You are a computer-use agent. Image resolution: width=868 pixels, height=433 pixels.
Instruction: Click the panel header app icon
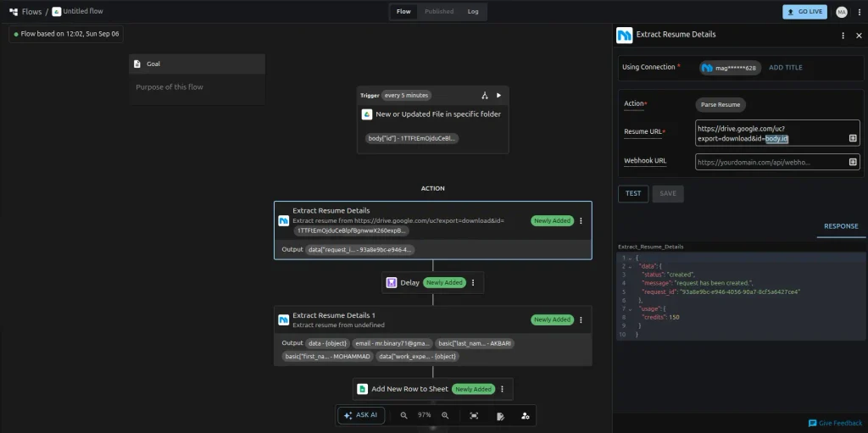(625, 35)
